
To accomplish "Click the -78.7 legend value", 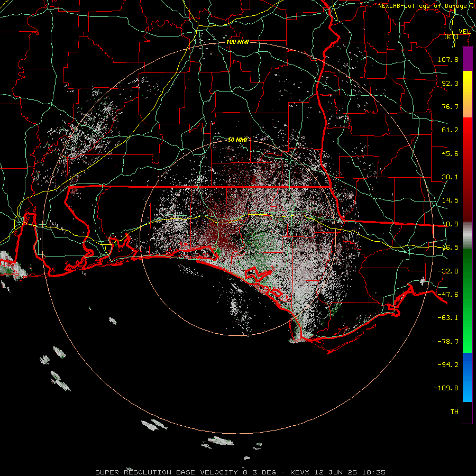I will click(x=448, y=342).
